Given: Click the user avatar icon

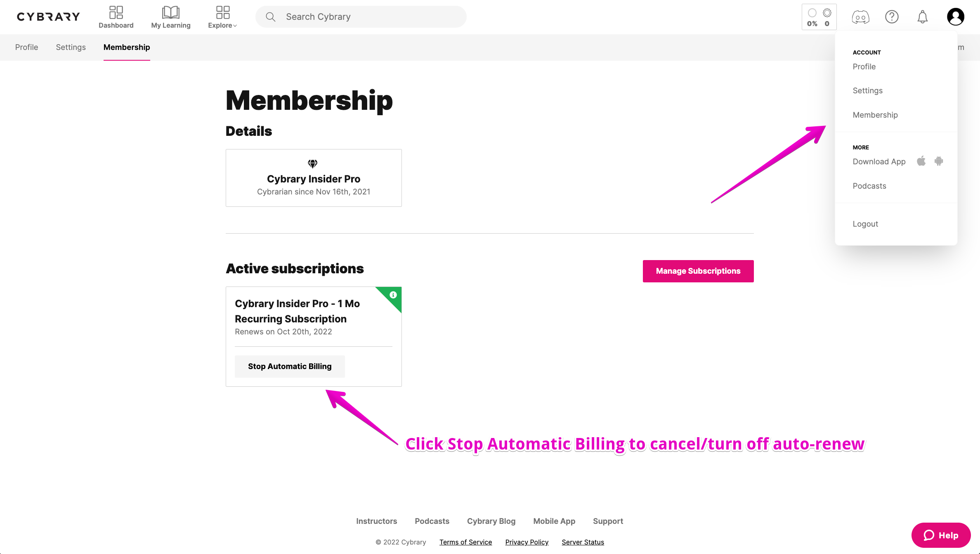Looking at the screenshot, I should pos(955,17).
